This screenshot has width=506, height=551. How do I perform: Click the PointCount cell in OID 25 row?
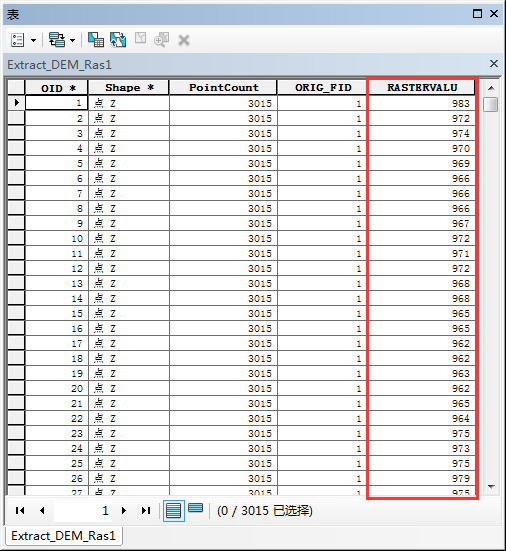(223, 463)
